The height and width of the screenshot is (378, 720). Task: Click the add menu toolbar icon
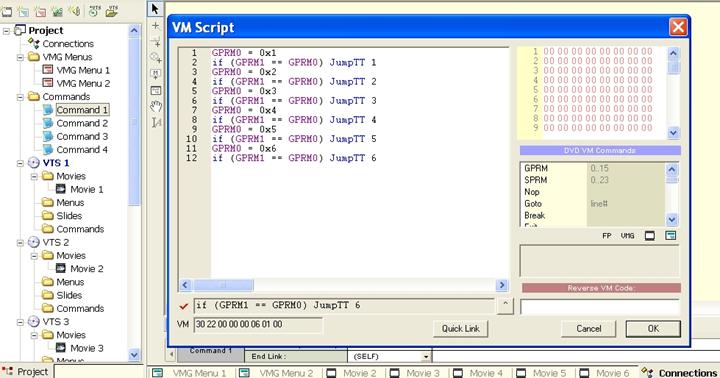click(23, 12)
